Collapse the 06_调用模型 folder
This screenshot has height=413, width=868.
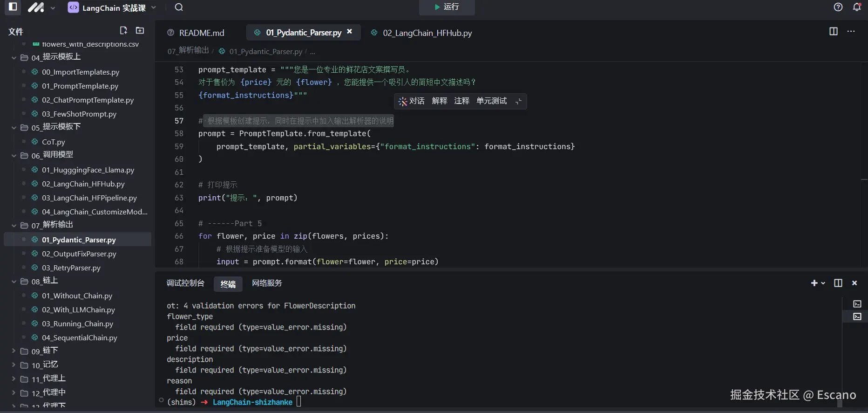(14, 155)
